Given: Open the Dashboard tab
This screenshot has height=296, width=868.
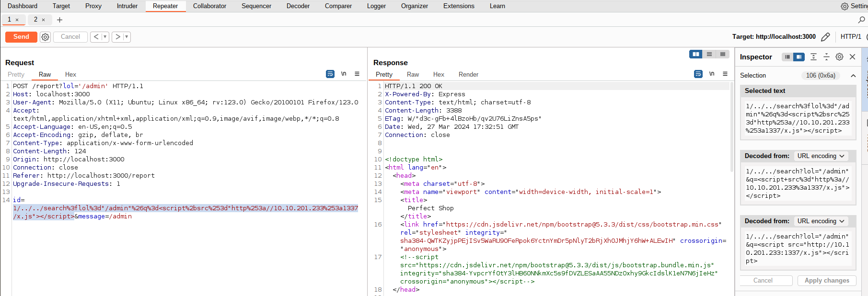Looking at the screenshot, I should tap(23, 6).
